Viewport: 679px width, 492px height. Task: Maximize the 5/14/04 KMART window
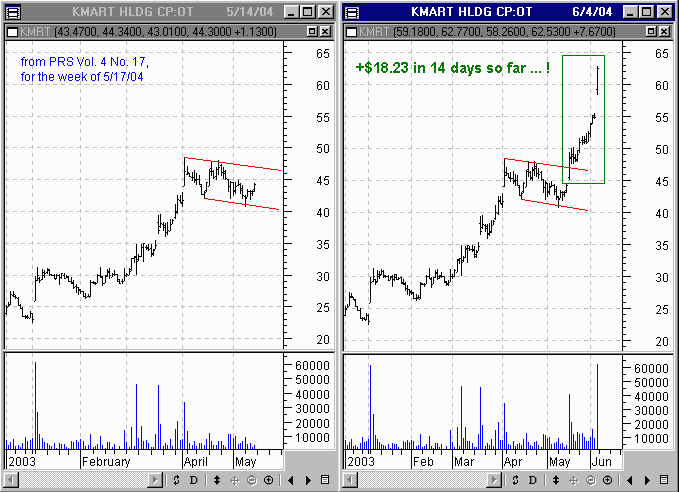click(x=308, y=12)
